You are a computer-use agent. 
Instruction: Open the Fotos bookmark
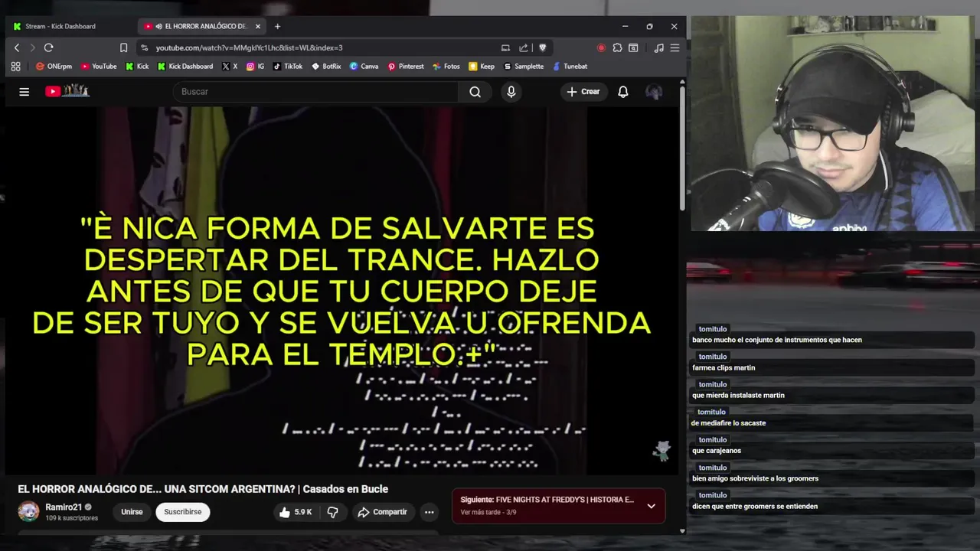click(x=446, y=67)
